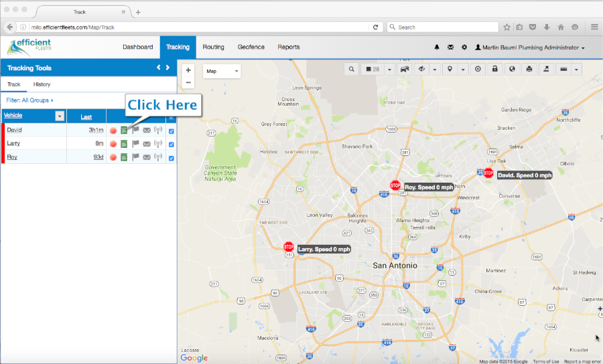Open the Reports menu item
This screenshot has width=603, height=364.
288,47
